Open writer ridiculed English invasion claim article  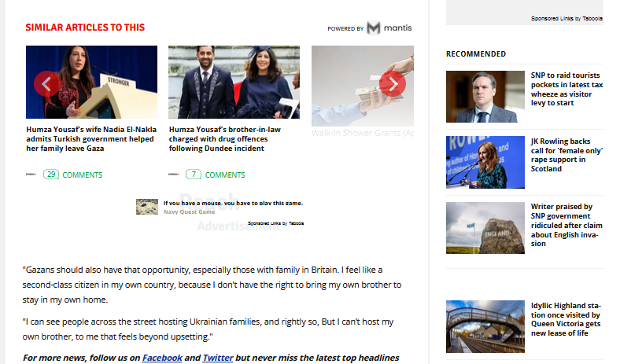pos(566,225)
